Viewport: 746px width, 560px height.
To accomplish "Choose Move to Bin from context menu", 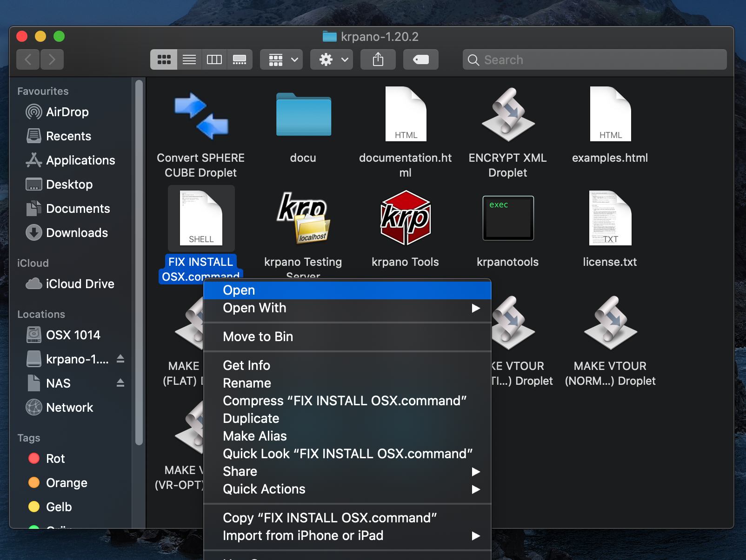I will pyautogui.click(x=258, y=336).
